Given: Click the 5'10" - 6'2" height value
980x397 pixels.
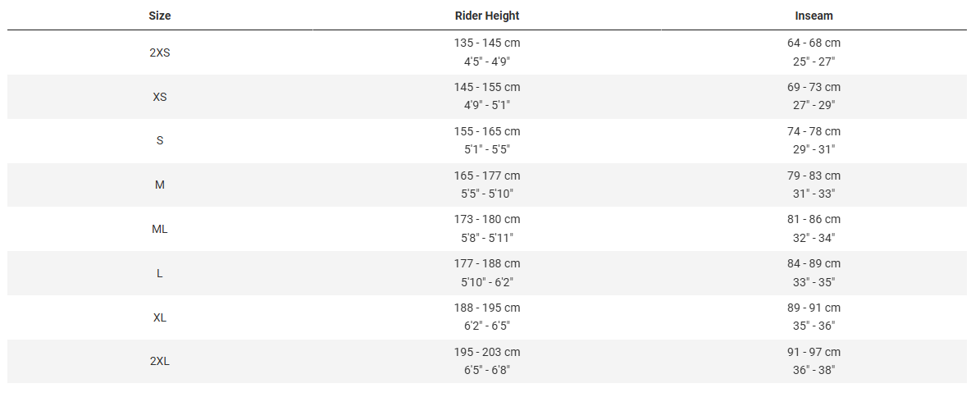Looking at the screenshot, I should click(x=486, y=282).
